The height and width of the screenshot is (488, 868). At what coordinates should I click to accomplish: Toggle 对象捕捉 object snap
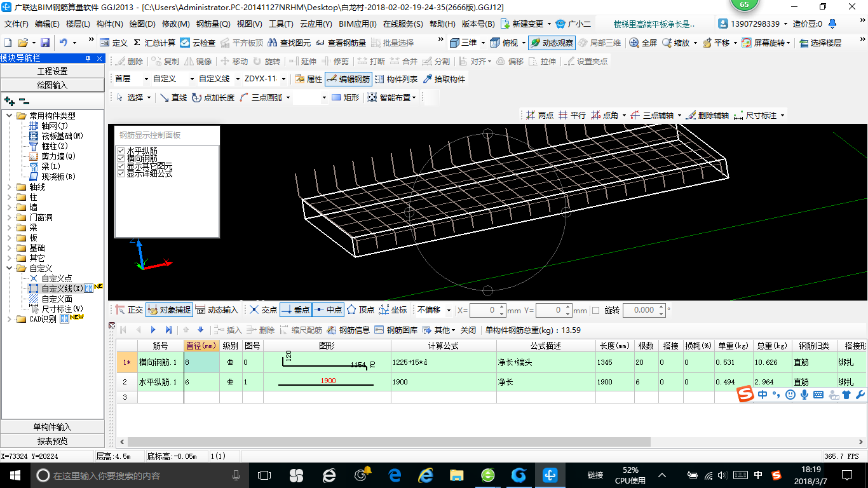click(168, 310)
